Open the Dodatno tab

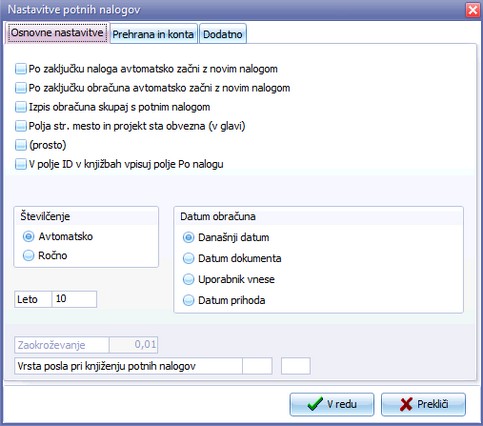(223, 34)
